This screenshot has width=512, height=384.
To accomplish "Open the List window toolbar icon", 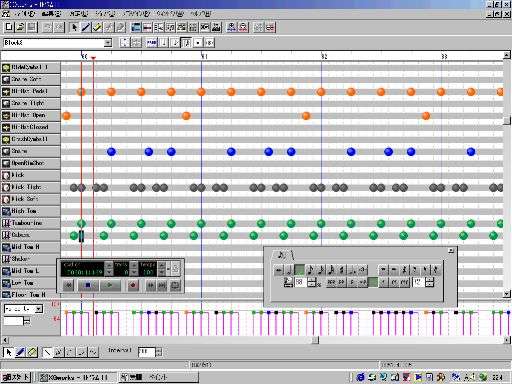I will pyautogui.click(x=159, y=27).
